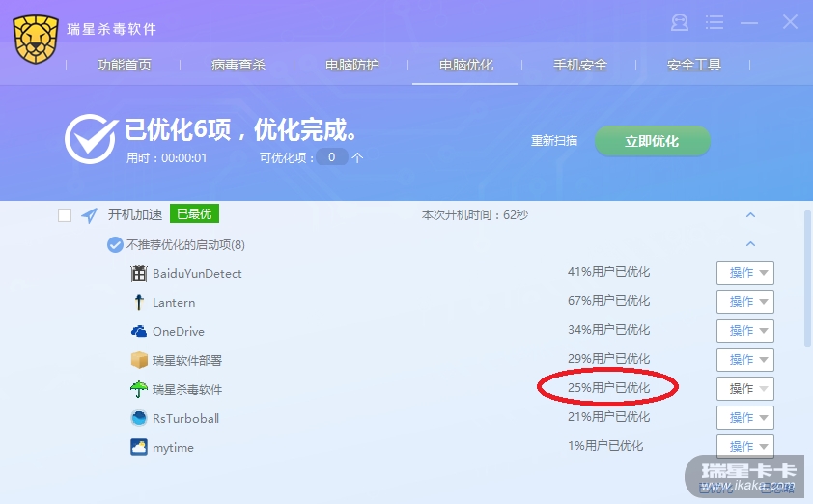
Task: Minimize the Rising antivirus window
Action: point(749,22)
